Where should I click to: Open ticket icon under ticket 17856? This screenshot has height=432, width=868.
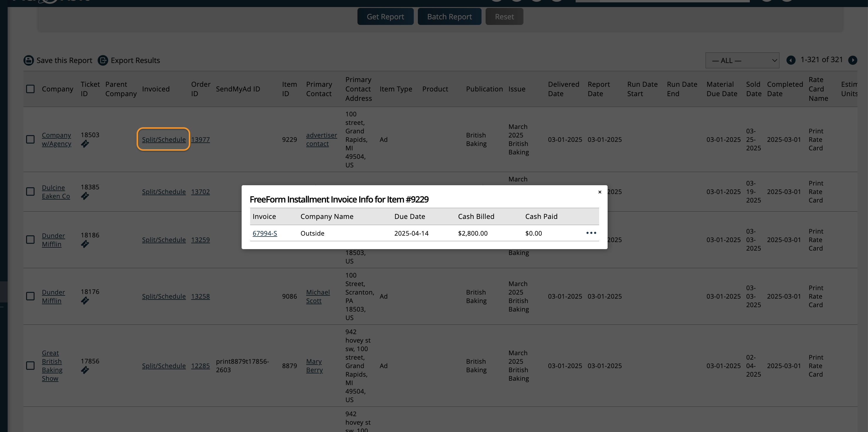(x=84, y=370)
